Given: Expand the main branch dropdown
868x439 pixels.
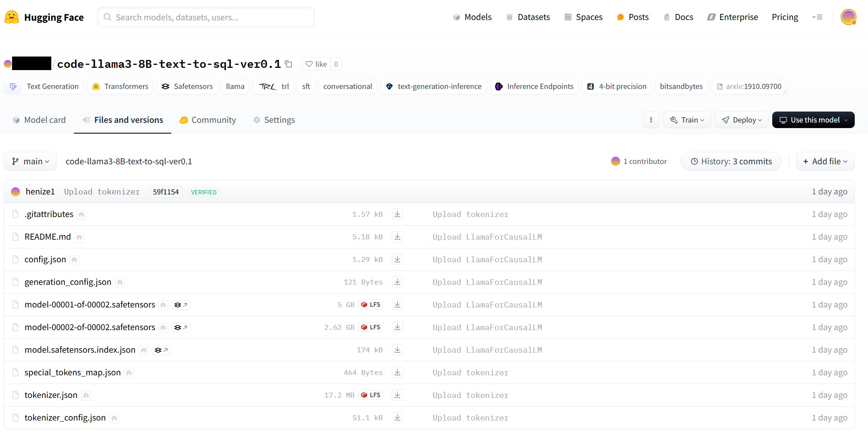Looking at the screenshot, I should pos(30,161).
